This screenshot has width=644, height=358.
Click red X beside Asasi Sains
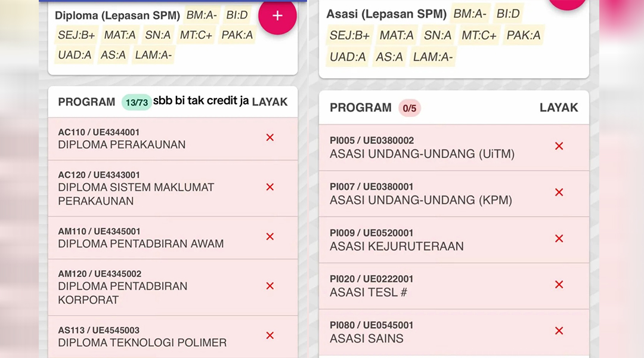[x=559, y=331]
